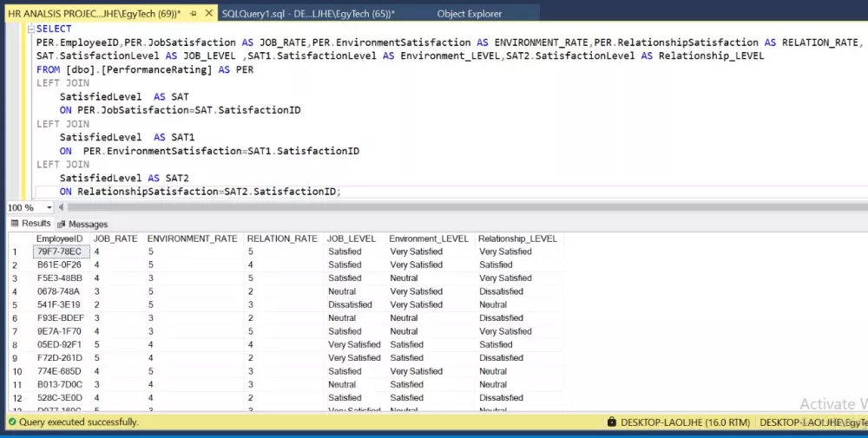The image size is (868, 438).
Task: Click the F93E-BDEF employee ID cell
Action: [x=60, y=318]
